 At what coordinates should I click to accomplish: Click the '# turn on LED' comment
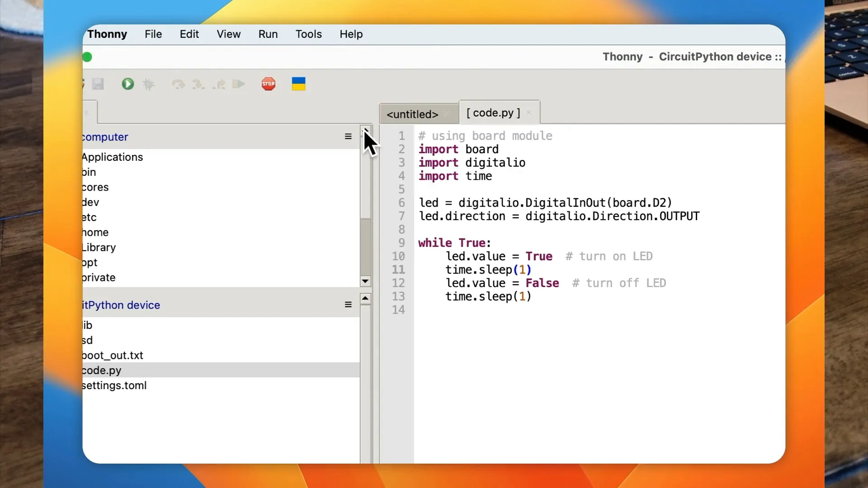pos(609,256)
